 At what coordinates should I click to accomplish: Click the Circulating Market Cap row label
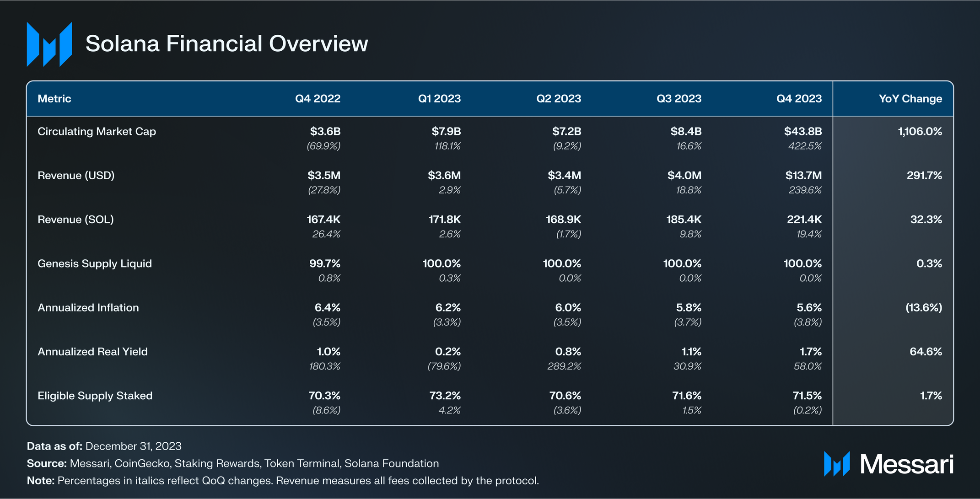[97, 132]
